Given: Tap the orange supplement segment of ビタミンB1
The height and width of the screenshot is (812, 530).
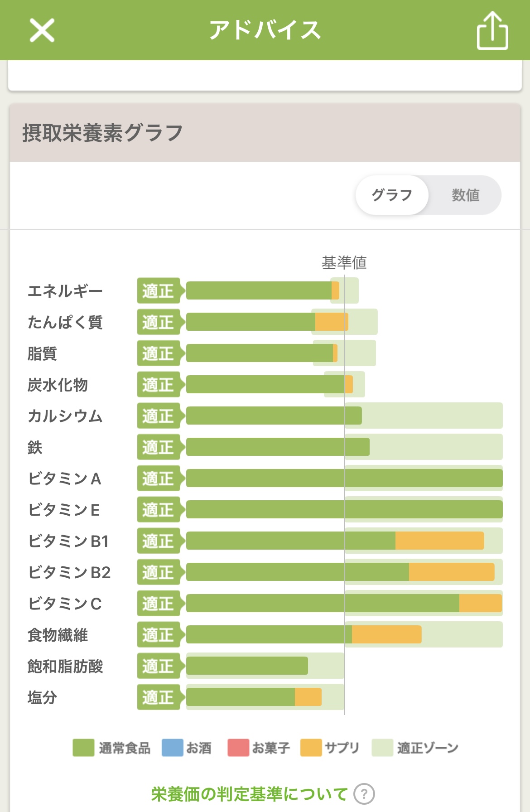Looking at the screenshot, I should coord(439,541).
